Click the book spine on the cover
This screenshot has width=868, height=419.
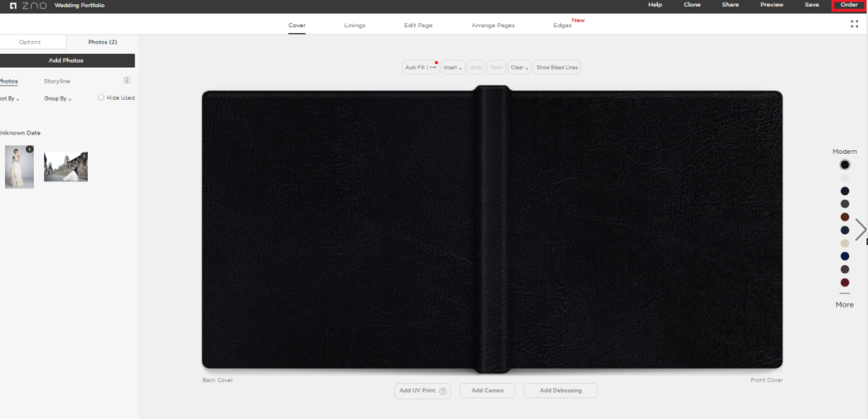pyautogui.click(x=492, y=229)
